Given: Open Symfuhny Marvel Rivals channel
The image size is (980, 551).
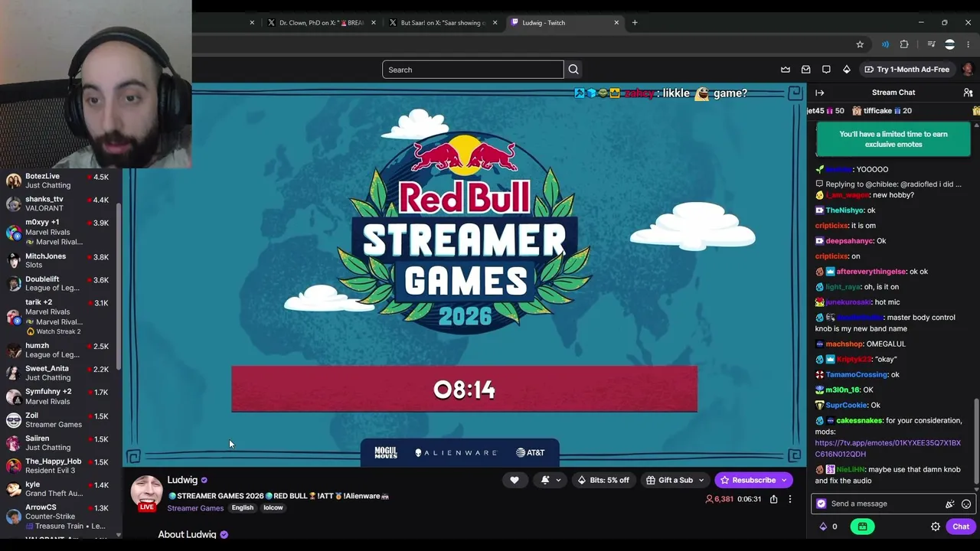Looking at the screenshot, I should [60, 396].
